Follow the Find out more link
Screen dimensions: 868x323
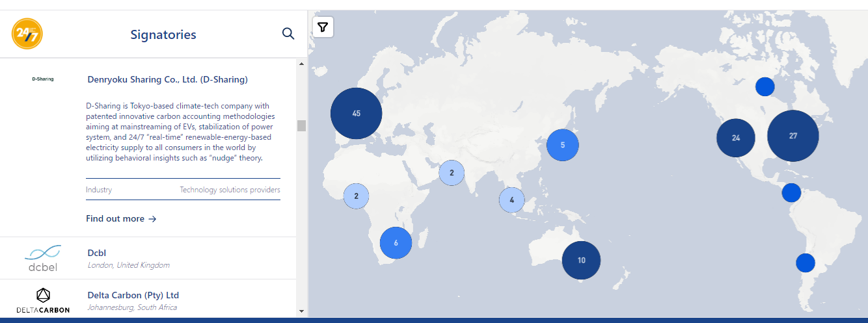[x=121, y=219]
